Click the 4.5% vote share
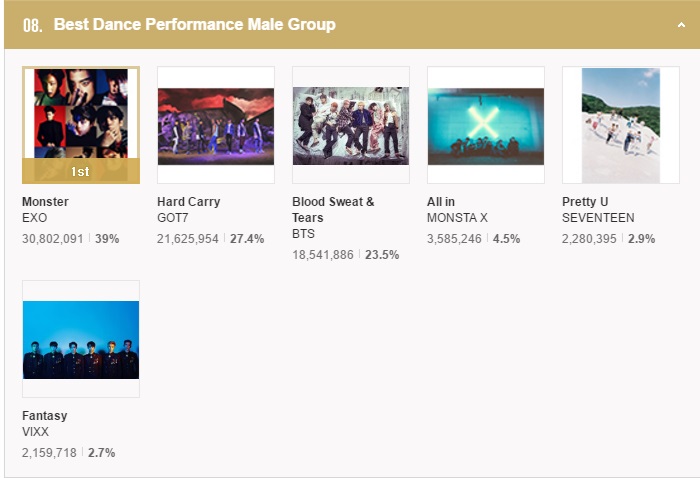The image size is (700, 478). (x=507, y=239)
